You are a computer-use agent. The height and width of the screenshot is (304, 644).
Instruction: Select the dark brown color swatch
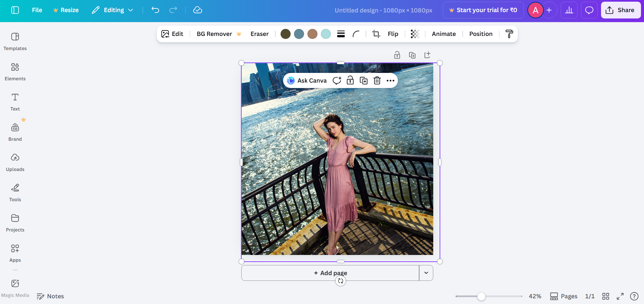pyautogui.click(x=285, y=34)
